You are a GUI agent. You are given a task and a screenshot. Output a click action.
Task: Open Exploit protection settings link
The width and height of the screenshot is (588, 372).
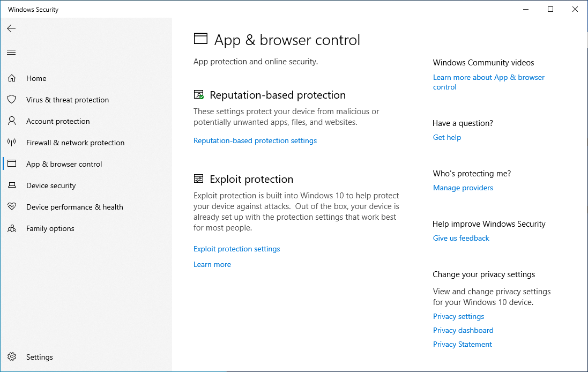coord(236,249)
